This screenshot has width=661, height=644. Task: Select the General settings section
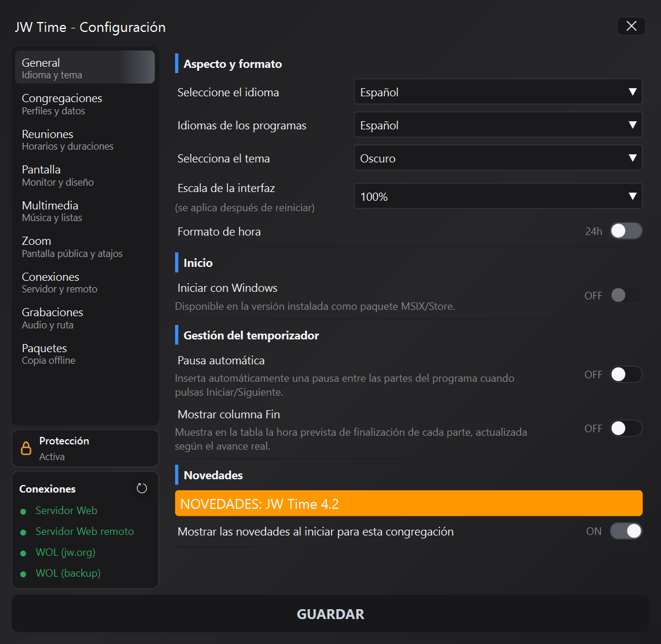click(x=85, y=67)
